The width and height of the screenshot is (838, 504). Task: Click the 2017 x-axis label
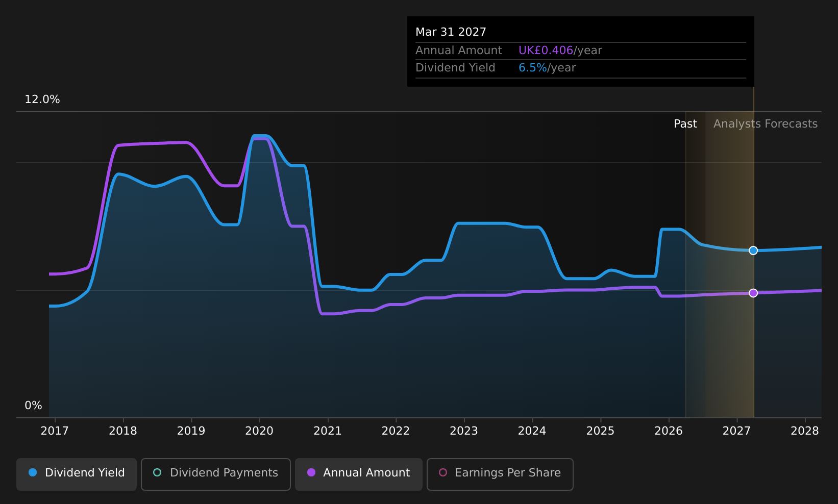[55, 431]
